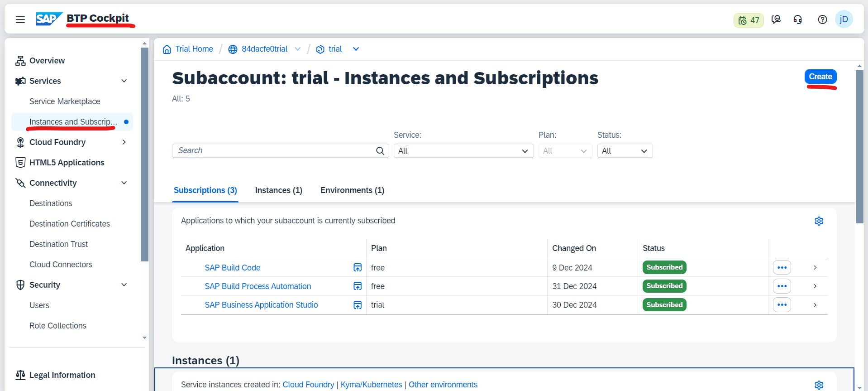The width and height of the screenshot is (868, 391).
Task: Open the 84dacfe0trial breadcrumb dropdown arrow
Action: [x=297, y=49]
